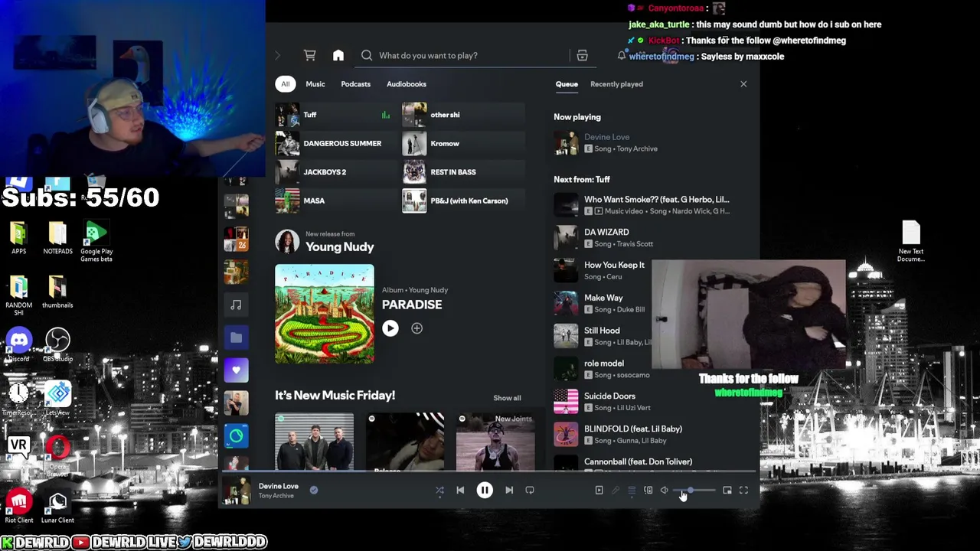This screenshot has width=980, height=551.
Task: Open the MASA tile
Action: pyautogui.click(x=335, y=201)
